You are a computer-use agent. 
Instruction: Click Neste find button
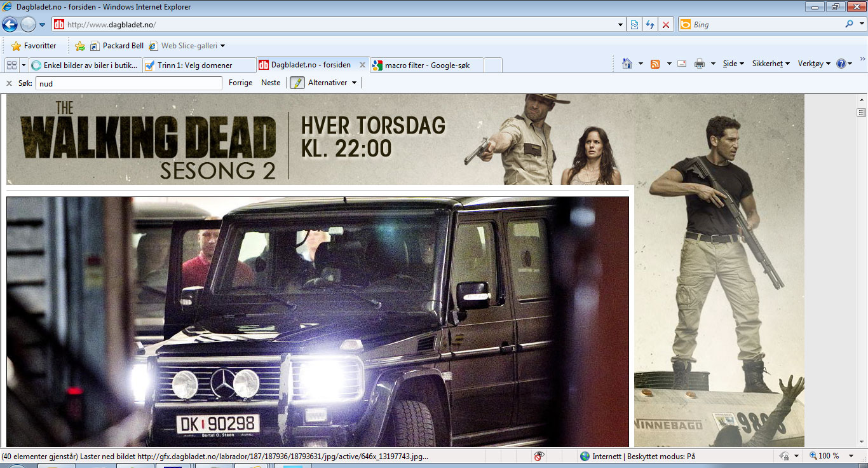pos(271,83)
